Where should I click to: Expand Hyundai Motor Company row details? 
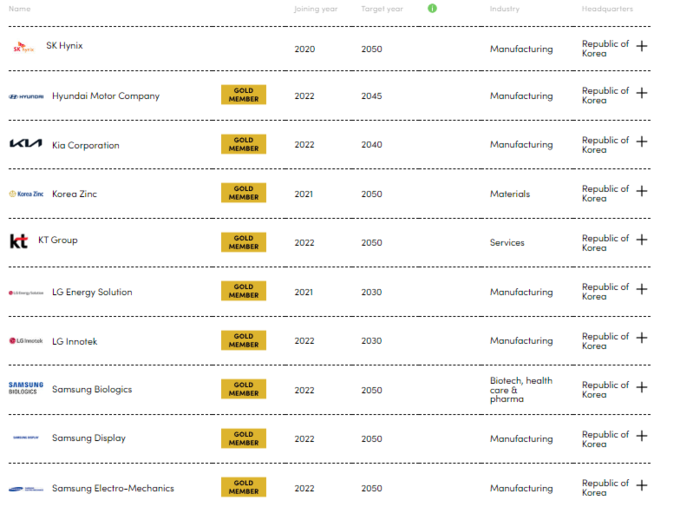(x=642, y=93)
